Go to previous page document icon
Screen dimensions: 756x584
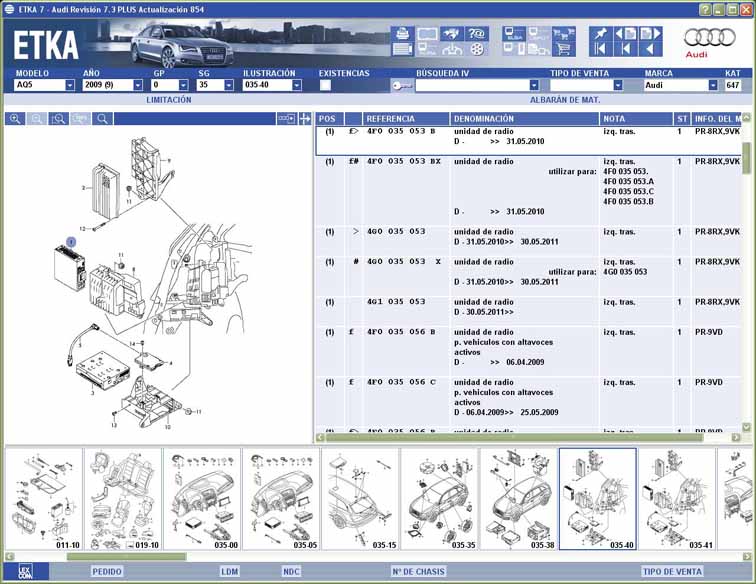click(625, 34)
